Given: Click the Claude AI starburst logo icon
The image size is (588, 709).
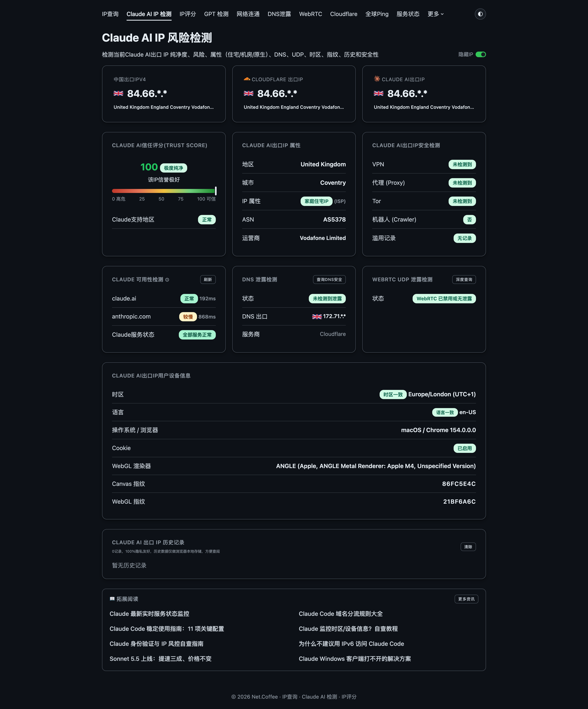Looking at the screenshot, I should [377, 79].
